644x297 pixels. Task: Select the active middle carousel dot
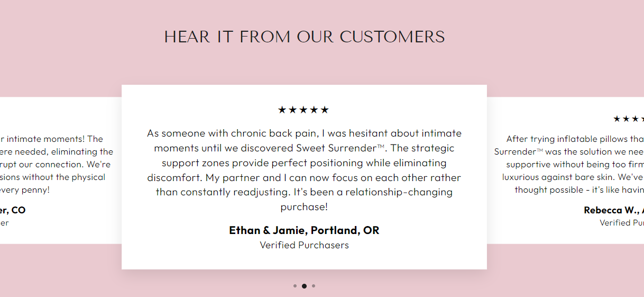pyautogui.click(x=304, y=286)
